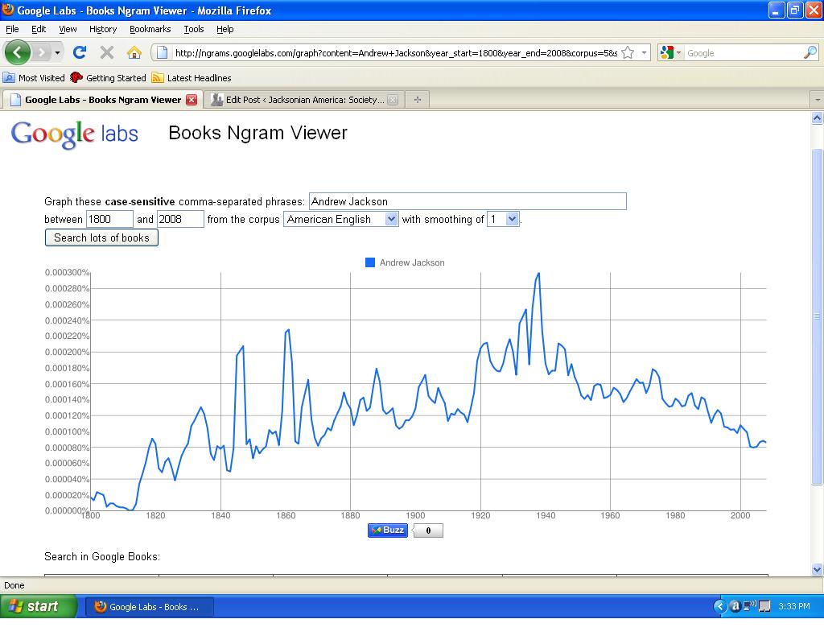The height and width of the screenshot is (644, 824).
Task: Open the Bookmarks menu
Action: 150,29
